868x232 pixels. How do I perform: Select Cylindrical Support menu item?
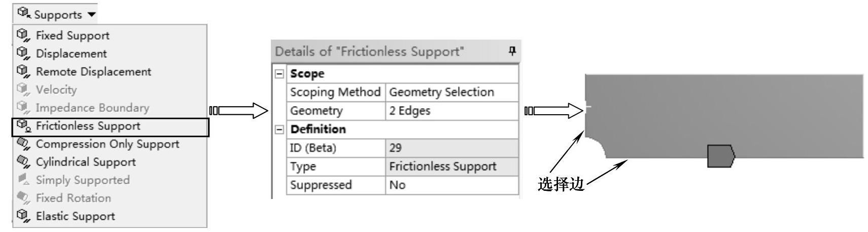[x=85, y=162]
